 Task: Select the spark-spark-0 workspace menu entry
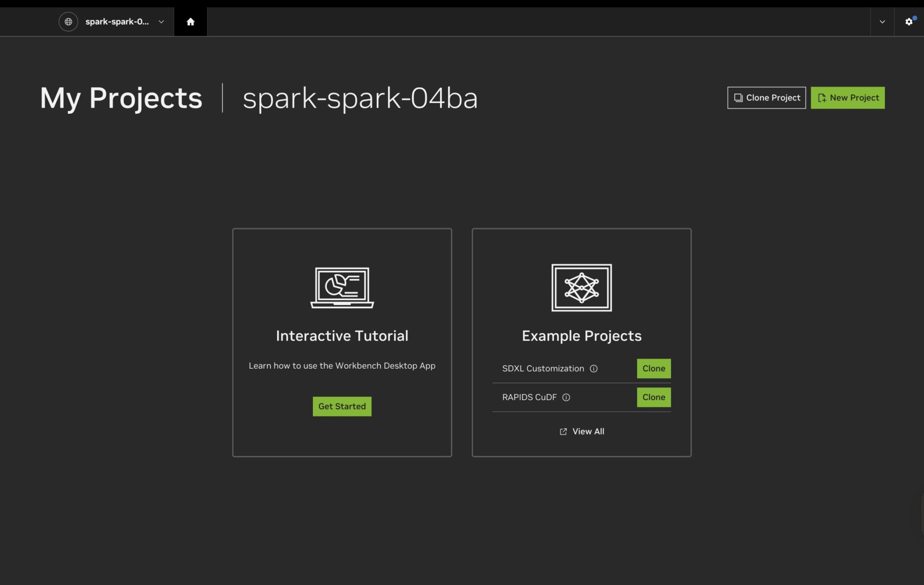tap(118, 22)
